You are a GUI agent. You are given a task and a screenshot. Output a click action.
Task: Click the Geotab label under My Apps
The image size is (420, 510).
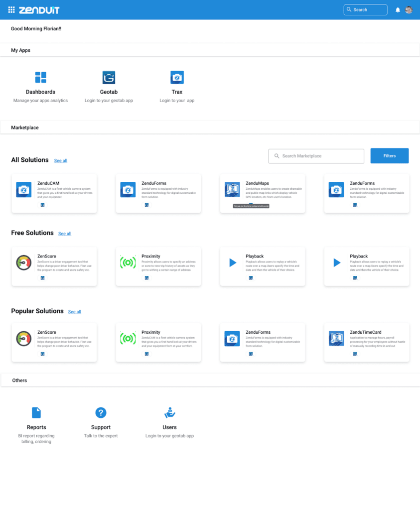click(109, 92)
